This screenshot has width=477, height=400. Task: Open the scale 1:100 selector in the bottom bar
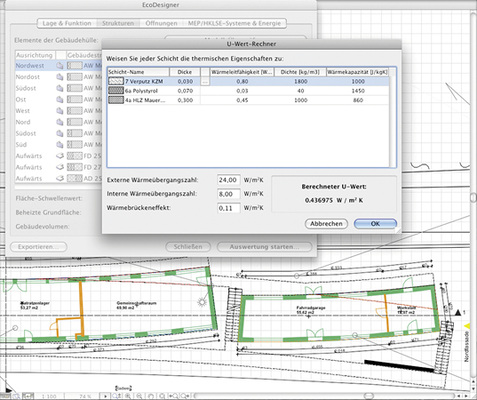(49, 396)
